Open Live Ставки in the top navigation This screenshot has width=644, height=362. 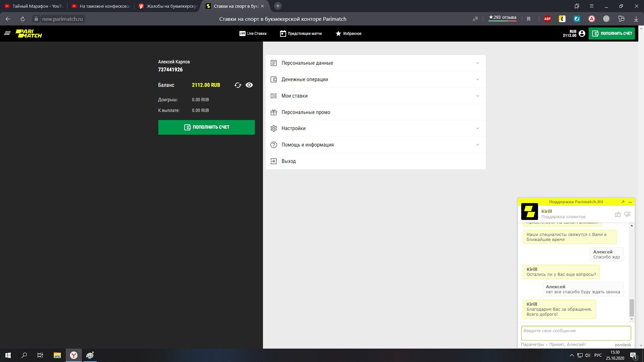point(253,34)
